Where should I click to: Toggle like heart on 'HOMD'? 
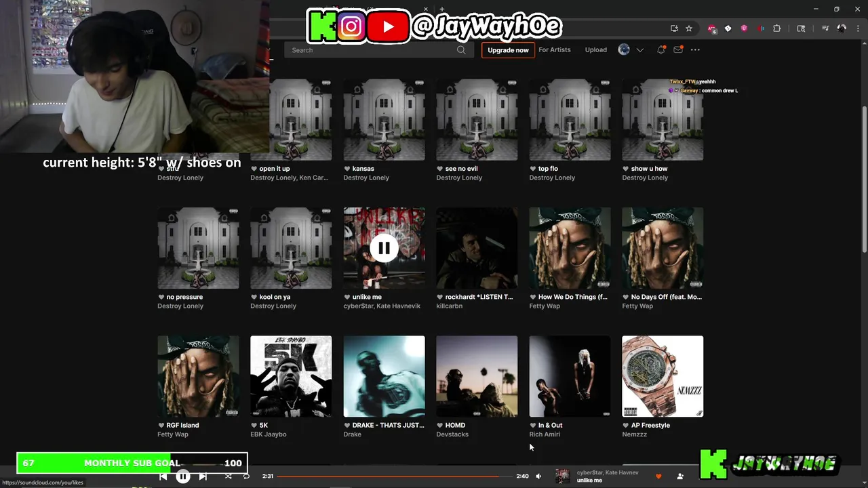[440, 425]
